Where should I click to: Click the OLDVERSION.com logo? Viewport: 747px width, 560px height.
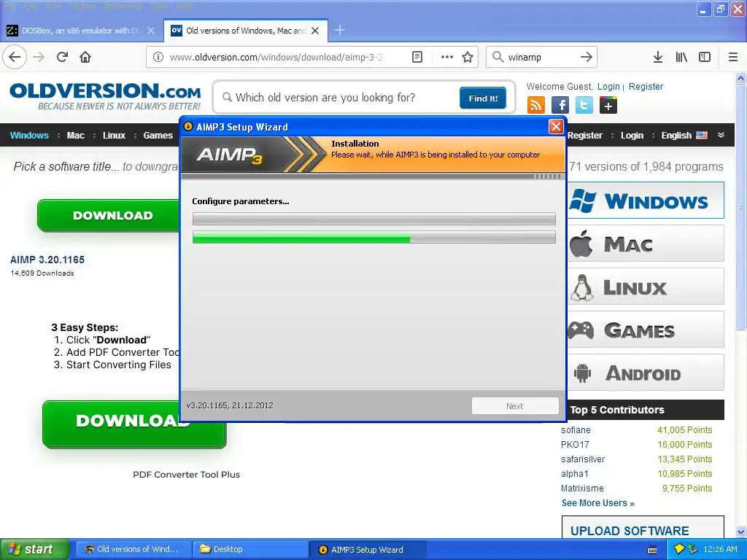105,96
